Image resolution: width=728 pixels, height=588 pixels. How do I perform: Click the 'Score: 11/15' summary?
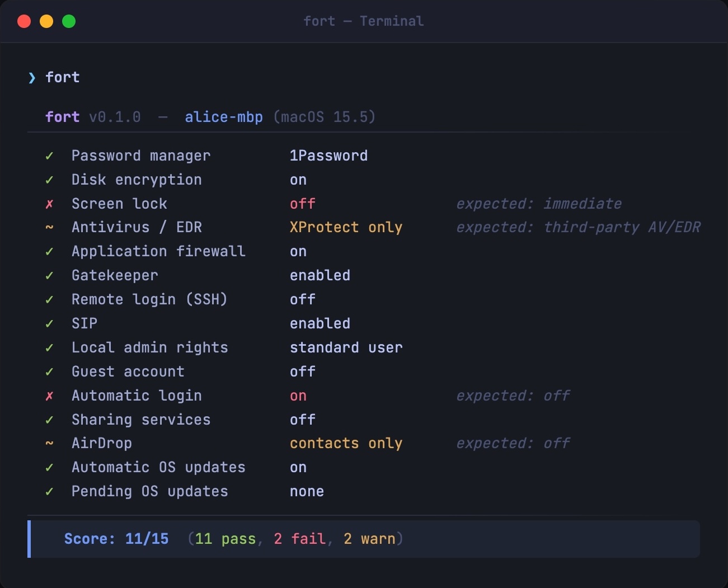(x=116, y=539)
